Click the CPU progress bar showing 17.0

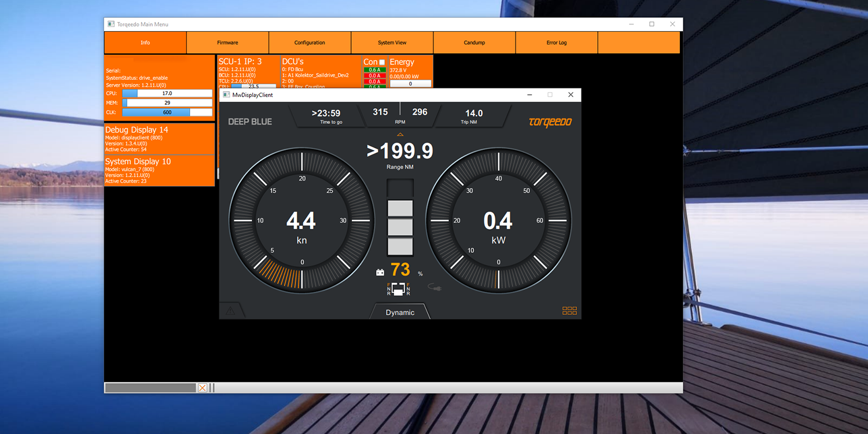pos(167,93)
